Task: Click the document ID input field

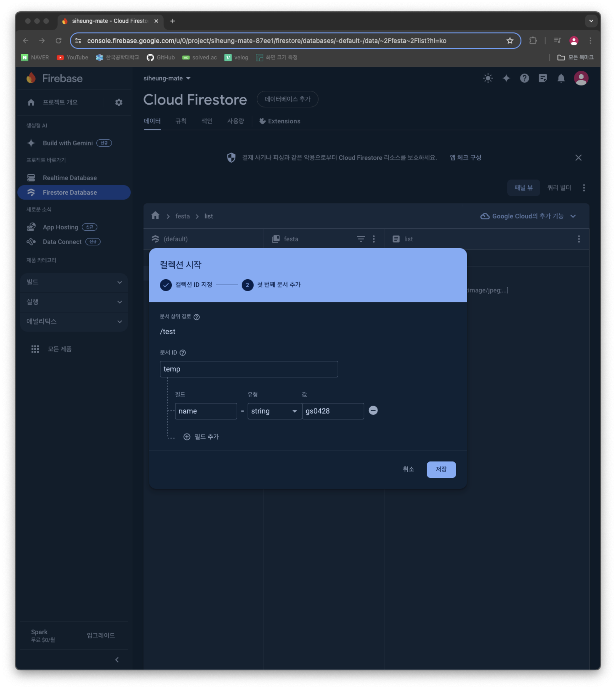Action: (248, 369)
